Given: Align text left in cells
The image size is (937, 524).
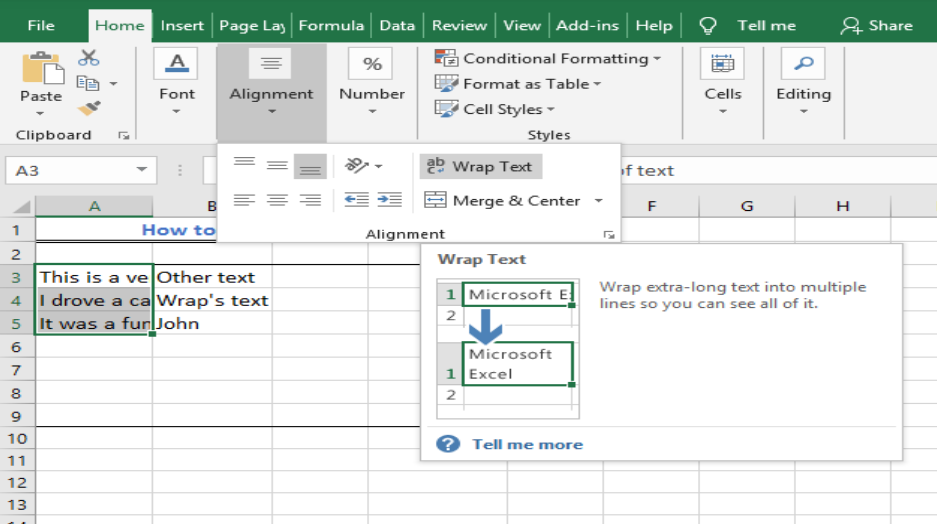Looking at the screenshot, I should 244,200.
